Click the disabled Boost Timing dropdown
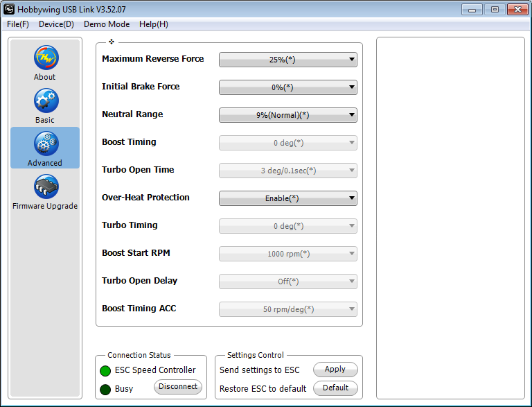 (288, 143)
